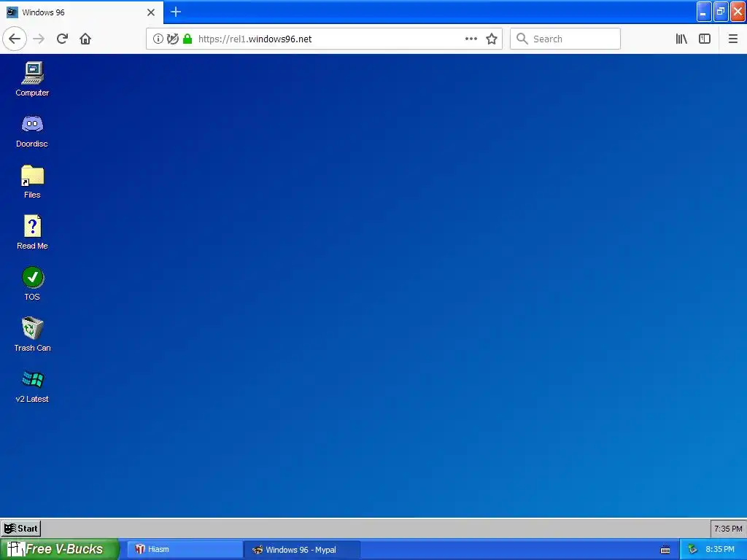Go back with the browser back arrow

click(x=15, y=39)
